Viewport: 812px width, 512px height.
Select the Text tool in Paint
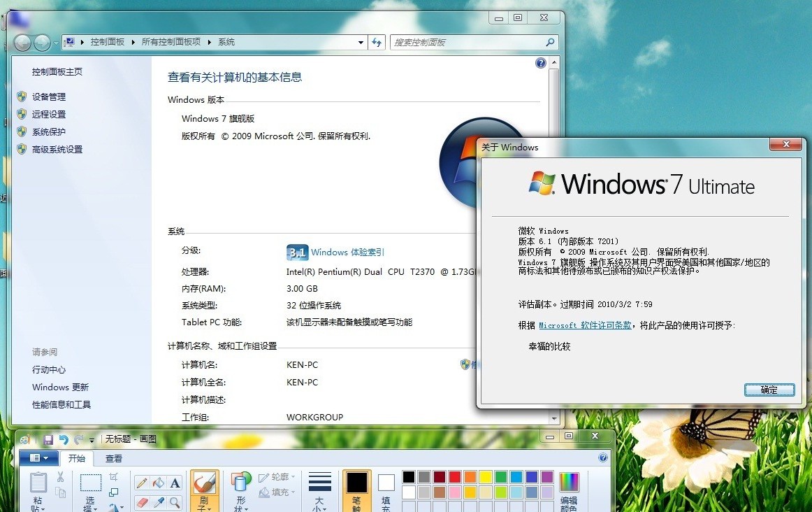(x=175, y=483)
